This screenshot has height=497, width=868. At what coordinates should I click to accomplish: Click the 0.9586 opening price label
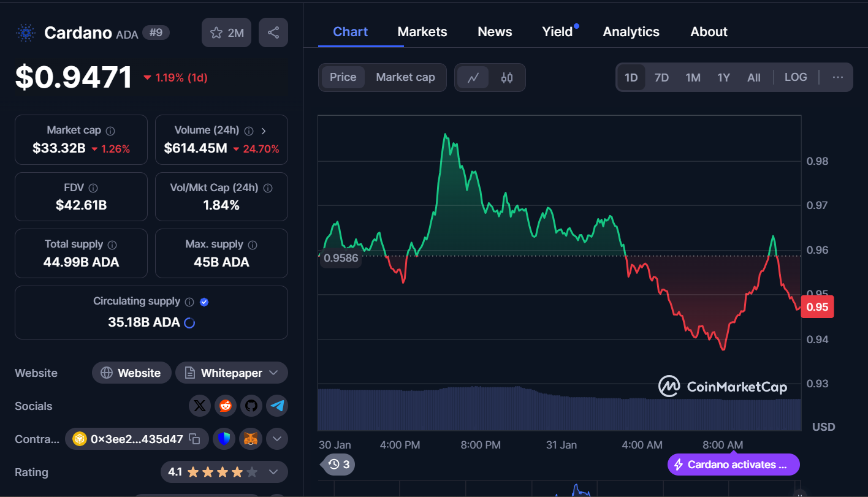[341, 258]
